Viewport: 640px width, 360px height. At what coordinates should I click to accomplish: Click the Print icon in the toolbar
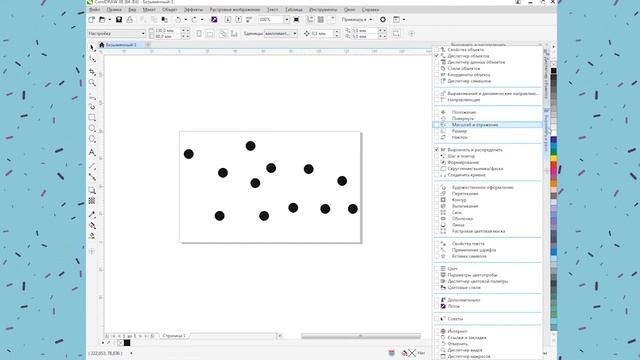click(129, 20)
